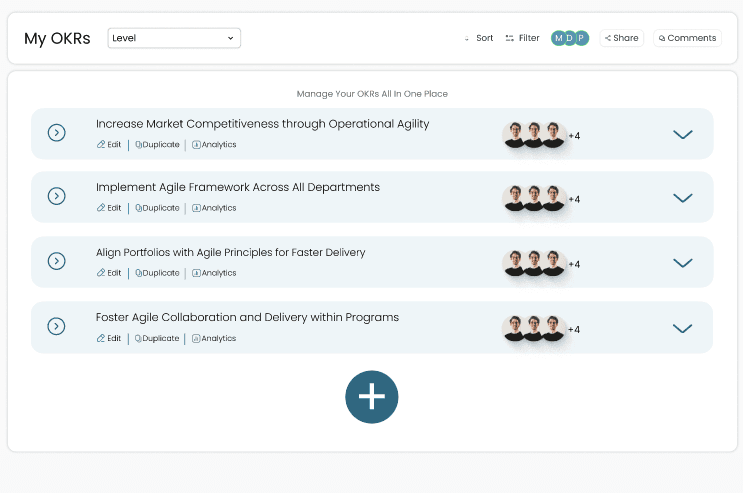Click member avatars on Increase Market Competitiveness row
The height and width of the screenshot is (493, 743).
tap(534, 135)
